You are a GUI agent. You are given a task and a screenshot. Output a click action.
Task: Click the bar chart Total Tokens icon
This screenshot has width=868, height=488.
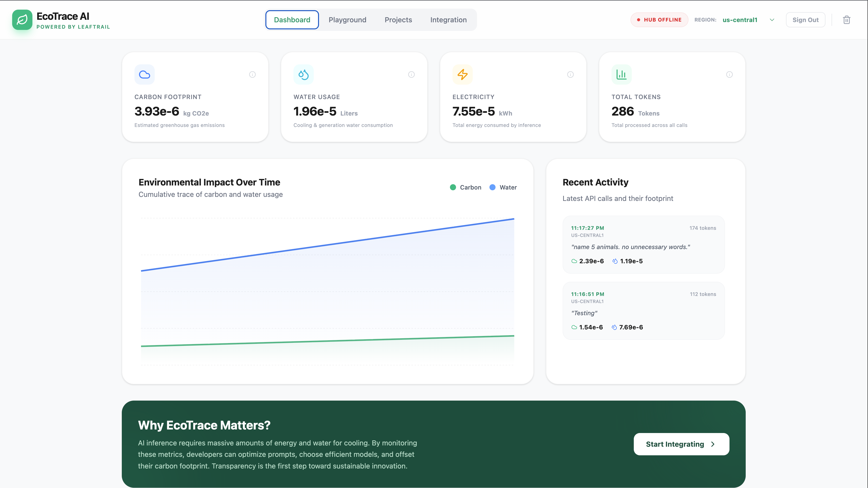(x=621, y=74)
